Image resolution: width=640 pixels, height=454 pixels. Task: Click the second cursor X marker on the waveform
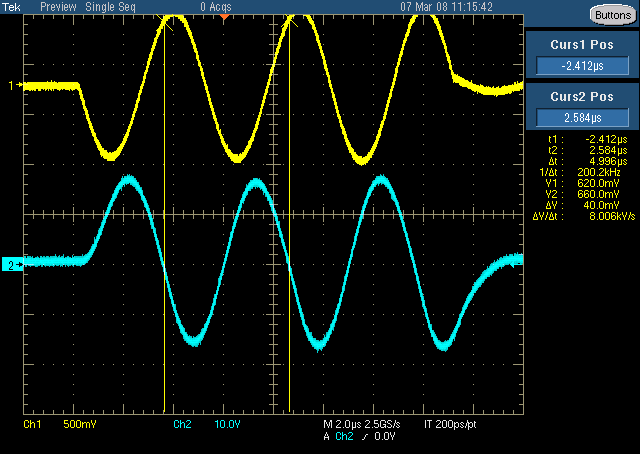[x=290, y=20]
